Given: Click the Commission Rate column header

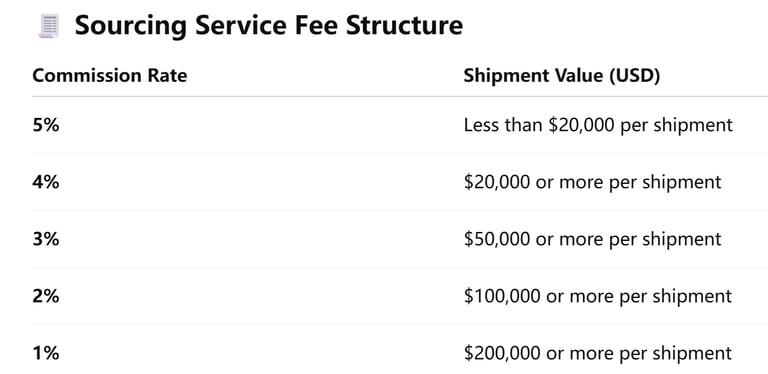Looking at the screenshot, I should (x=110, y=76).
